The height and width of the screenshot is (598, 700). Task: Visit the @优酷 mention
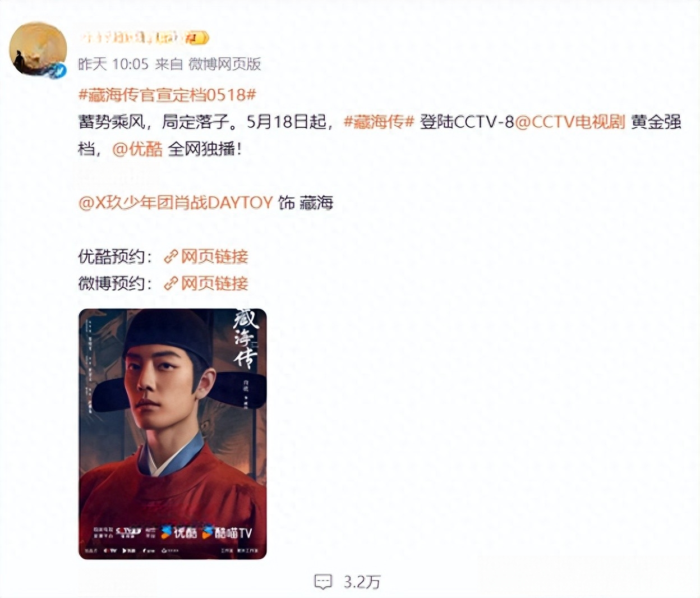point(137,149)
